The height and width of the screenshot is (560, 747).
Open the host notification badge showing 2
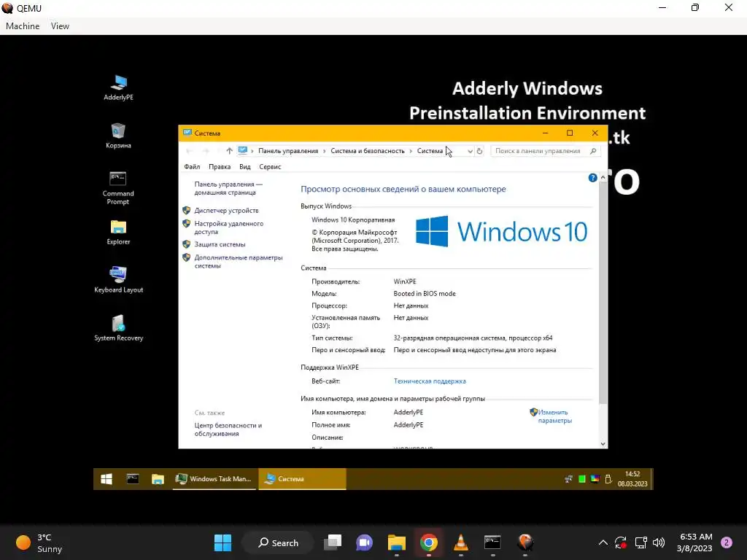[726, 542]
